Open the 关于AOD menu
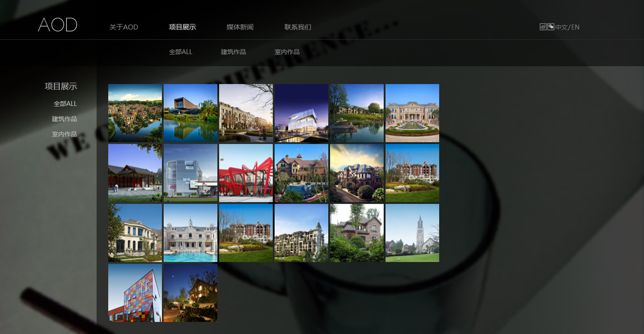 [124, 27]
